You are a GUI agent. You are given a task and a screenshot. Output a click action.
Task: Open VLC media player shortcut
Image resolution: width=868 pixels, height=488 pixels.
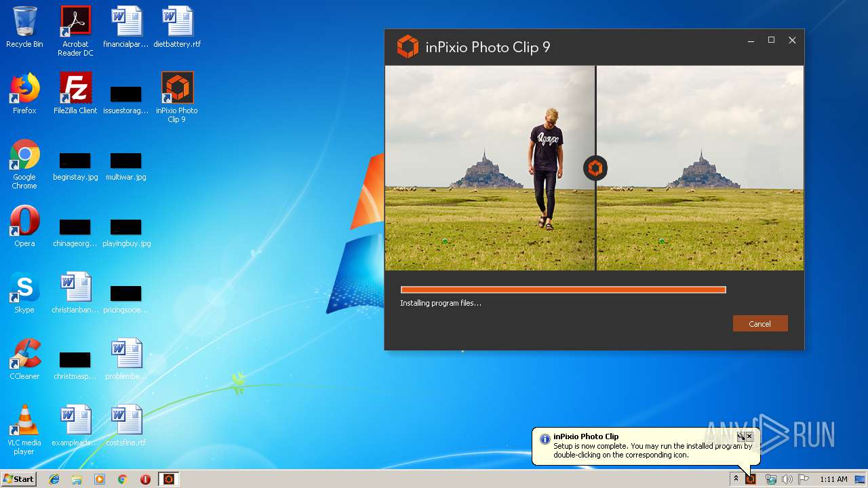point(24,430)
